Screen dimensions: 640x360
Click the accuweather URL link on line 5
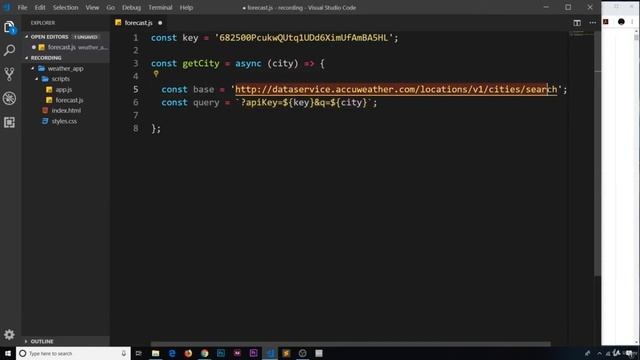[396, 89]
